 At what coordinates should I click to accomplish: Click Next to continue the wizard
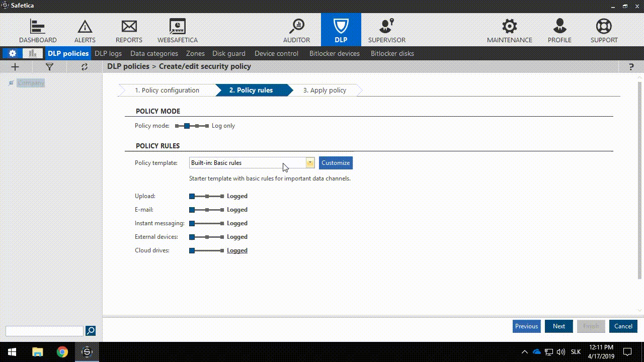pos(558,326)
